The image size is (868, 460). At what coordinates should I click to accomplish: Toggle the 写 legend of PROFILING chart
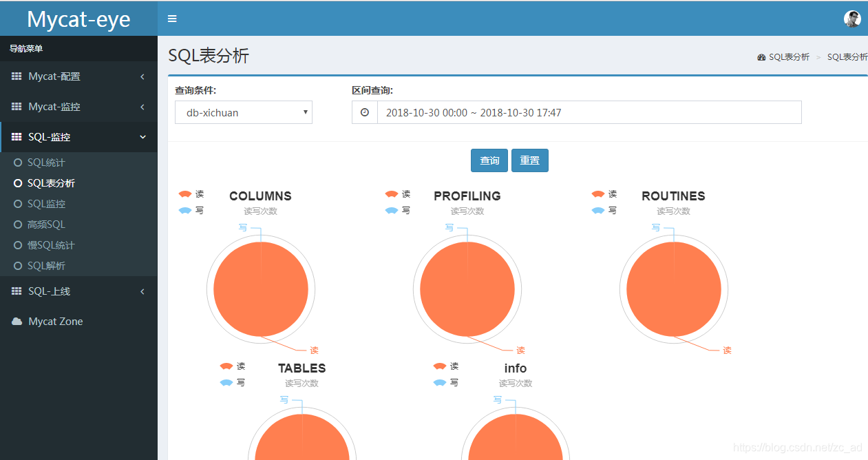click(397, 211)
